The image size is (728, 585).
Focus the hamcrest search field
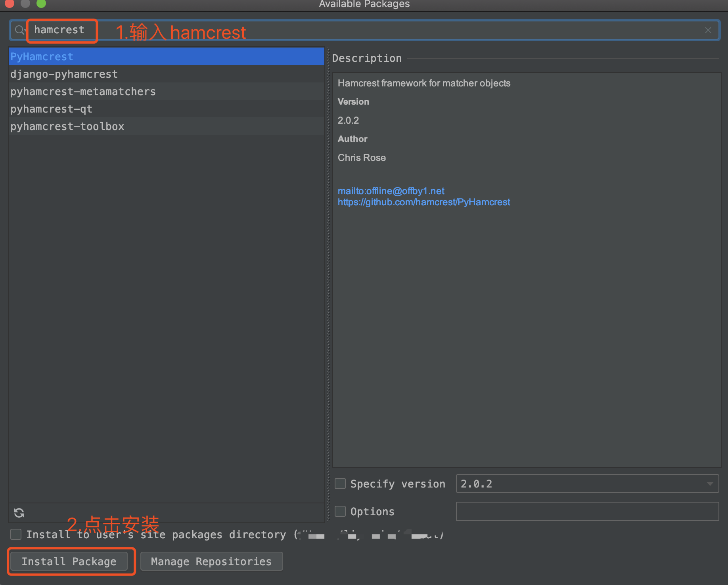click(365, 30)
